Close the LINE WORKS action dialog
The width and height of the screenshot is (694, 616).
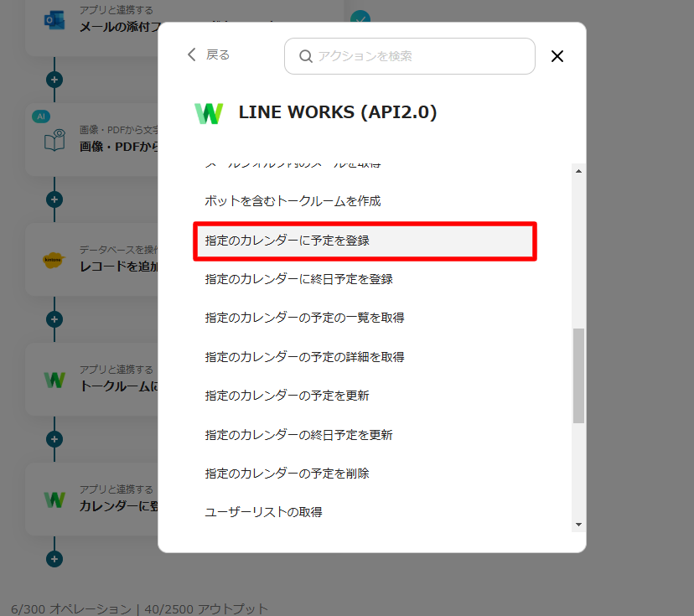(557, 56)
